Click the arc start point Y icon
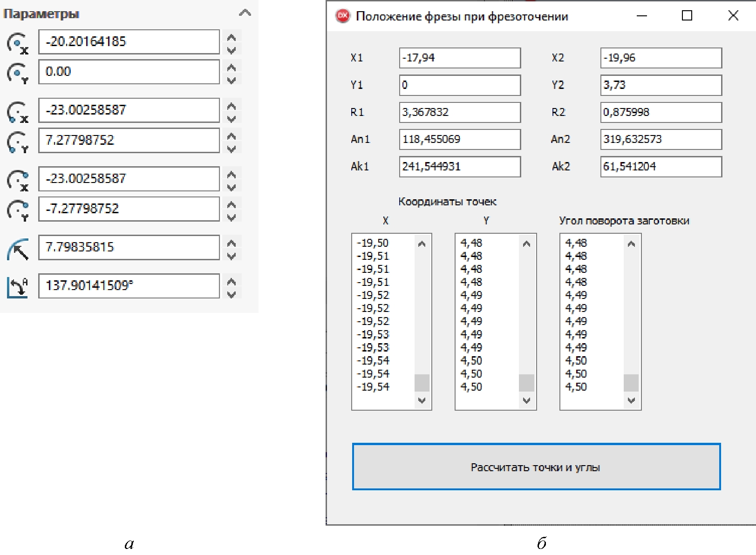The image size is (756, 555). click(18, 142)
